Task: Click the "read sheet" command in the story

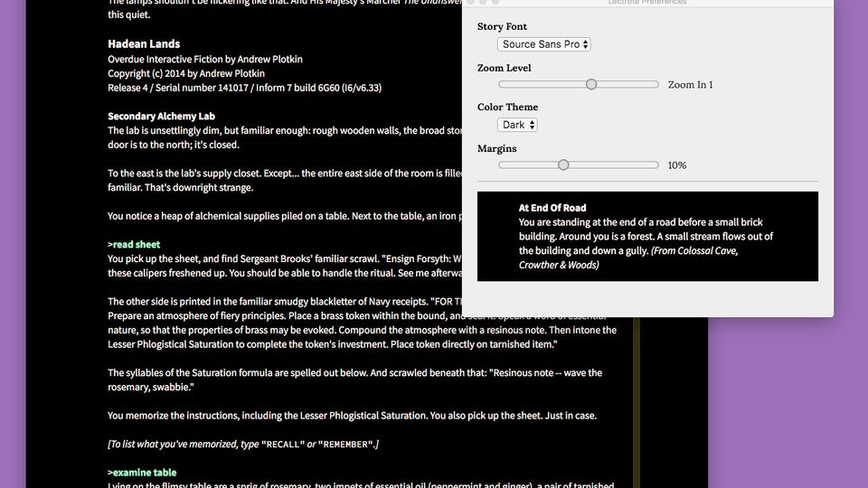Action: [137, 244]
